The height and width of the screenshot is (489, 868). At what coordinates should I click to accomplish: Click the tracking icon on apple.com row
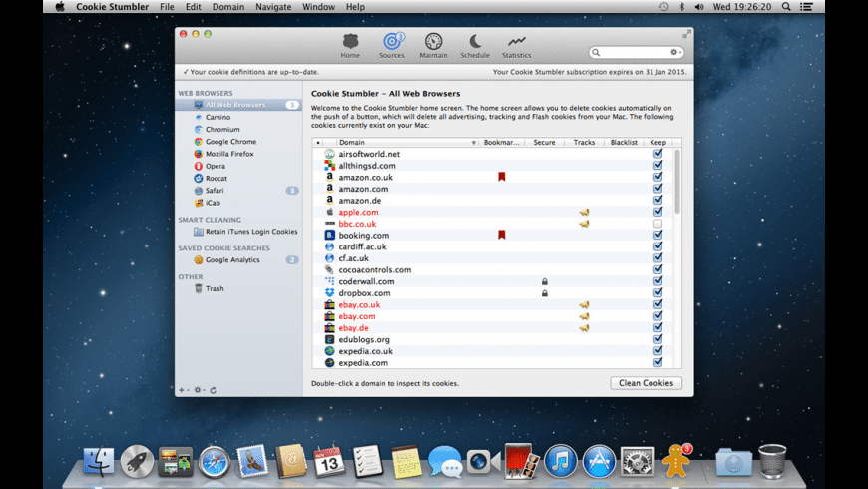tap(584, 213)
